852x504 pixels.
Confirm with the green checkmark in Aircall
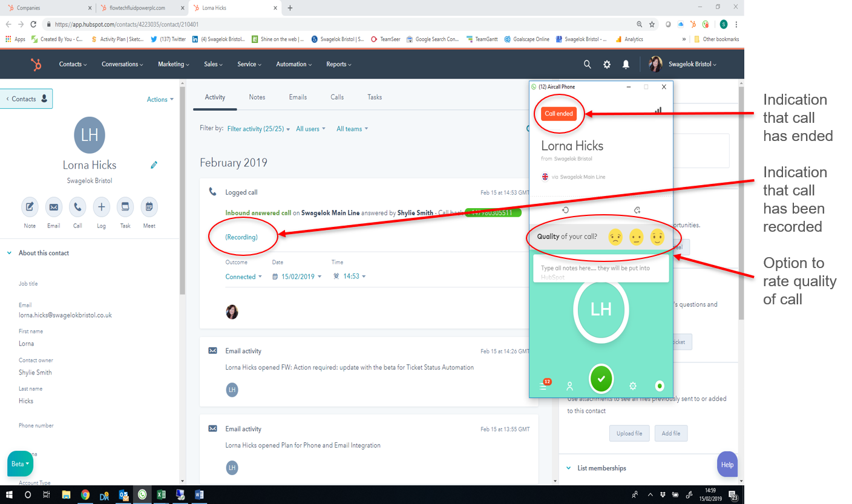coord(601,379)
